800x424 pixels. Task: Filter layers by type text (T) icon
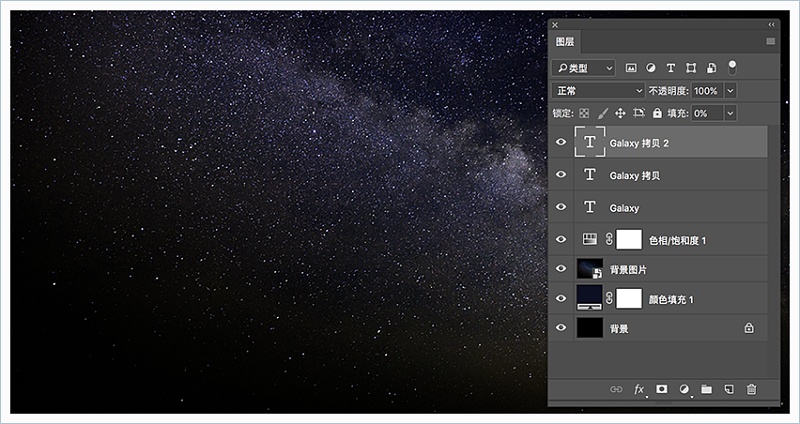(671, 68)
